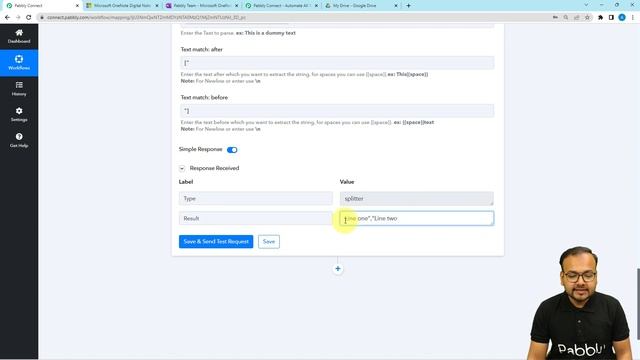Collapse the Response Received section

coord(182,168)
